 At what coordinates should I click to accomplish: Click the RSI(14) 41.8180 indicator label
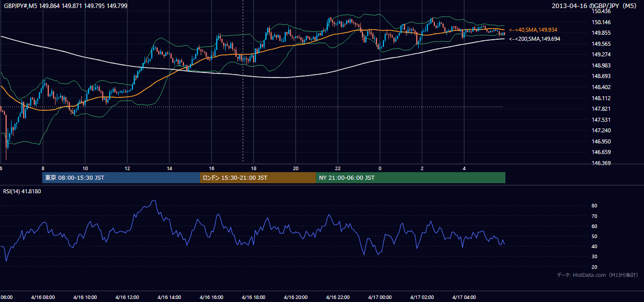pyautogui.click(x=22, y=191)
